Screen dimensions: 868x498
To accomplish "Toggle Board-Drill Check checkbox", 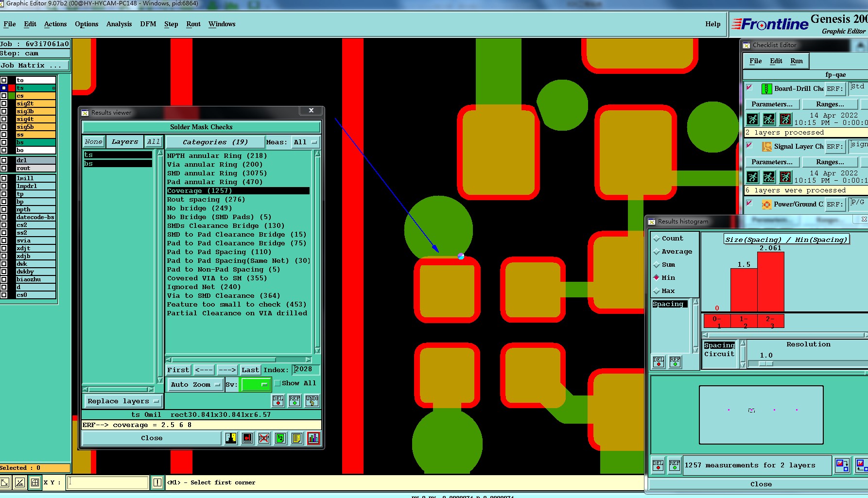I will (749, 87).
